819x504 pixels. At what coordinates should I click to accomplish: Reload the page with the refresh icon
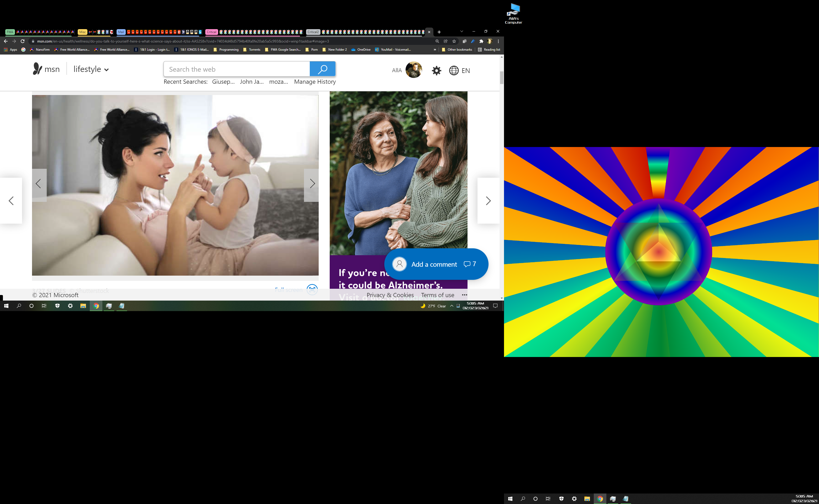23,41
